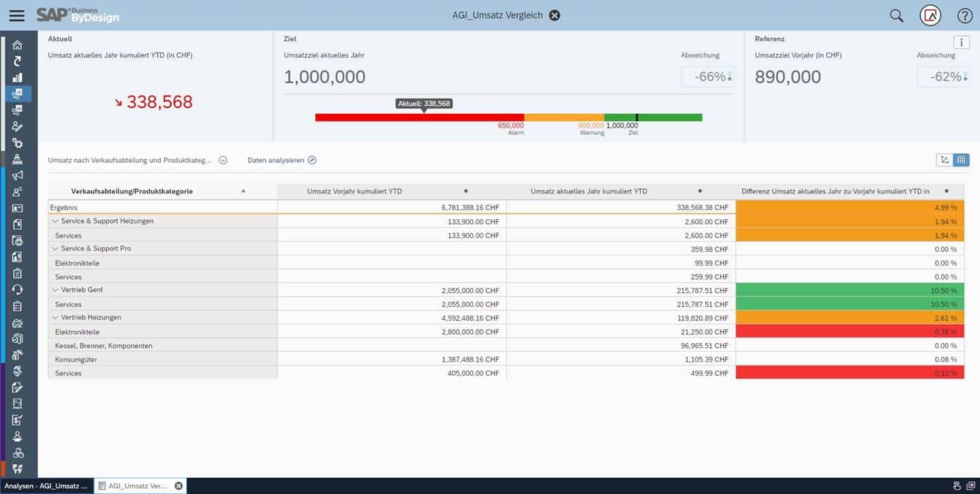Select the Analysen - AGI_Umsatz bottom tab
Viewport: 980px width, 494px height.
click(x=46, y=486)
